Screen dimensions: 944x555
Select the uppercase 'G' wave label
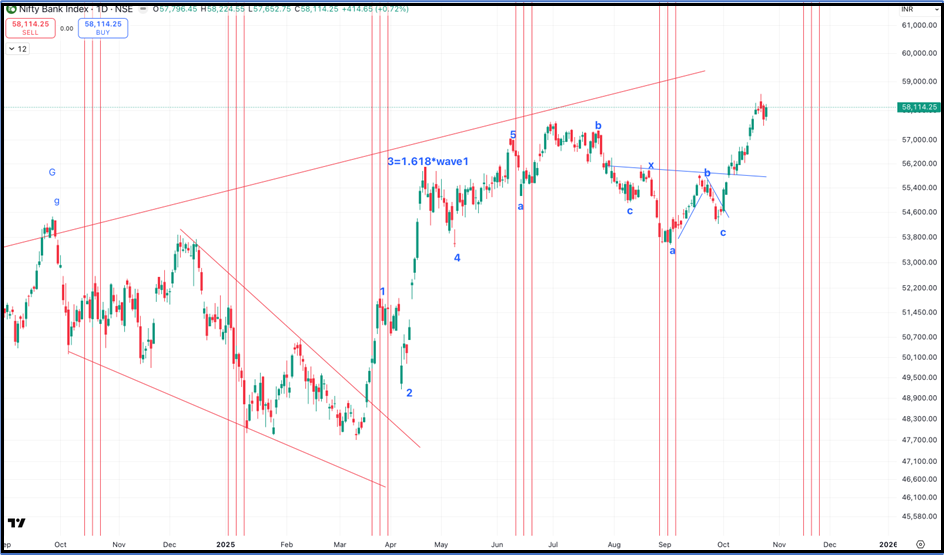52,173
